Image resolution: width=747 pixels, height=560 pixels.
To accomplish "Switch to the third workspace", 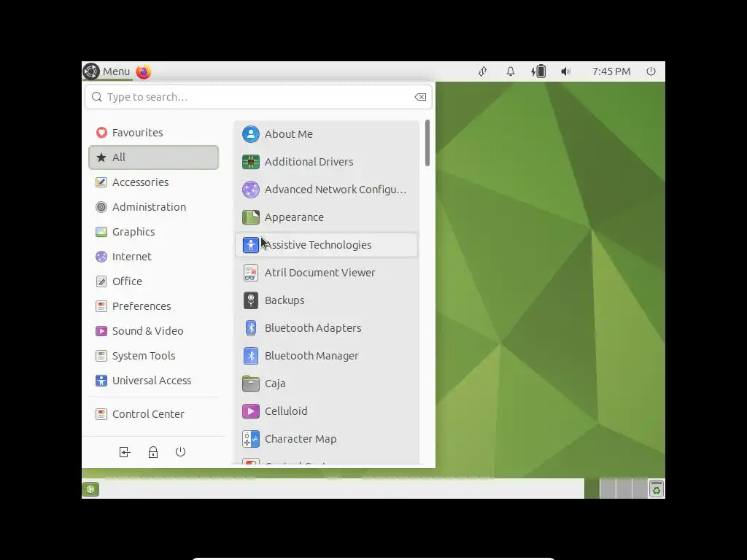I will 624,489.
